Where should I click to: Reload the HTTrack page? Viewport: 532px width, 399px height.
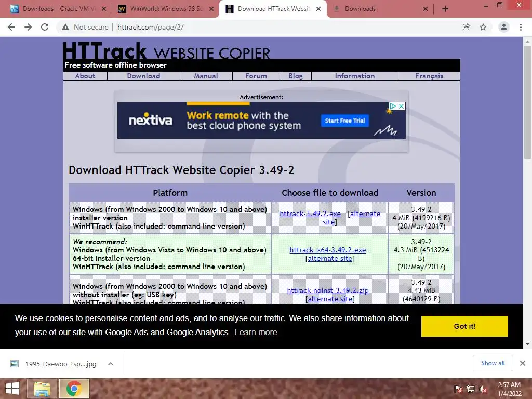click(45, 27)
